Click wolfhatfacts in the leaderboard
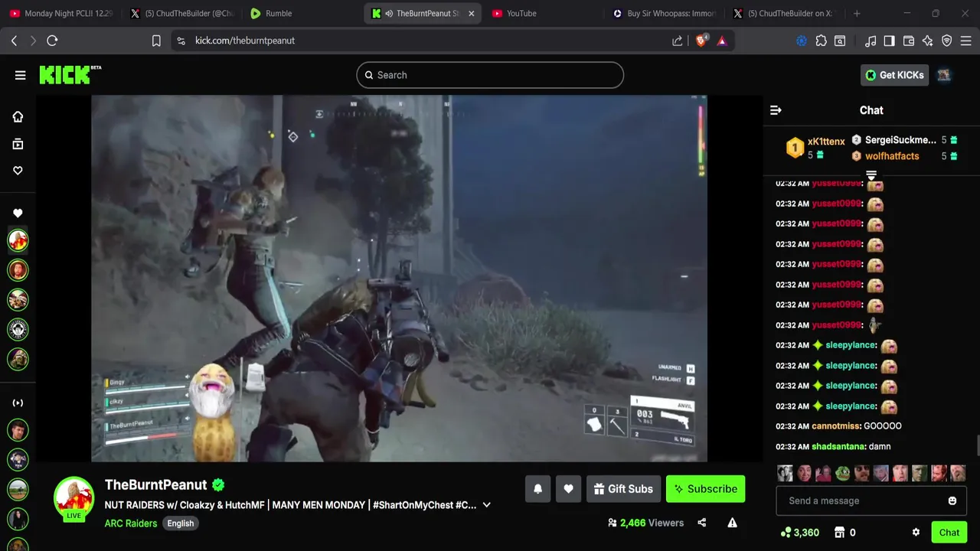This screenshot has width=980, height=551. 892,156
